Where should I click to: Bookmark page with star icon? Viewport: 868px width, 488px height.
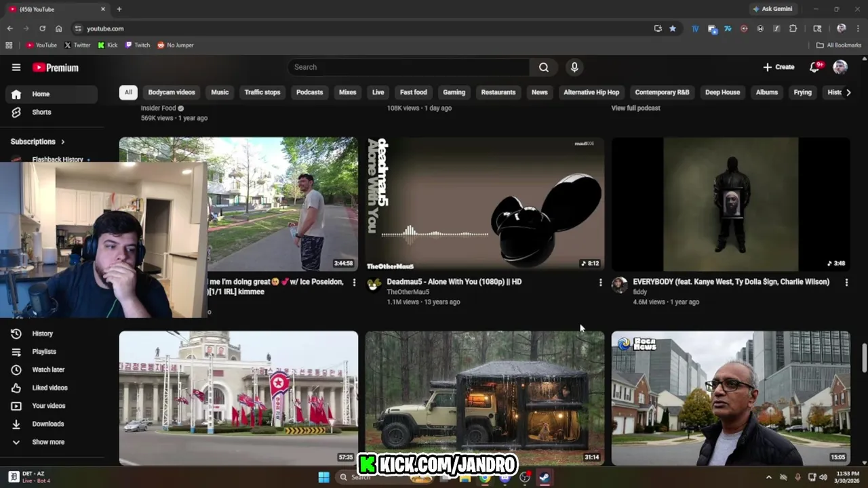point(673,28)
